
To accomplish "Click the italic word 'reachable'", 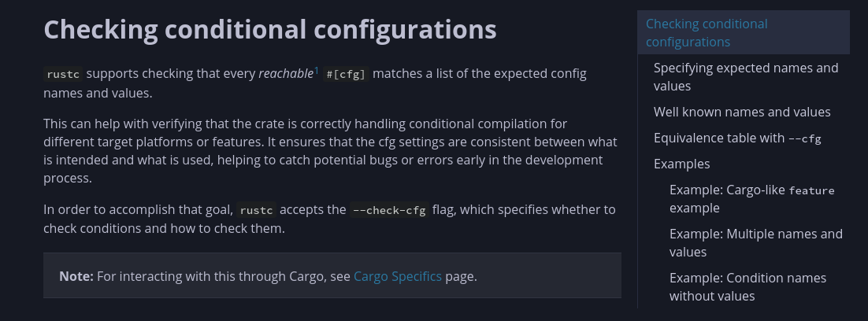I will 286,74.
